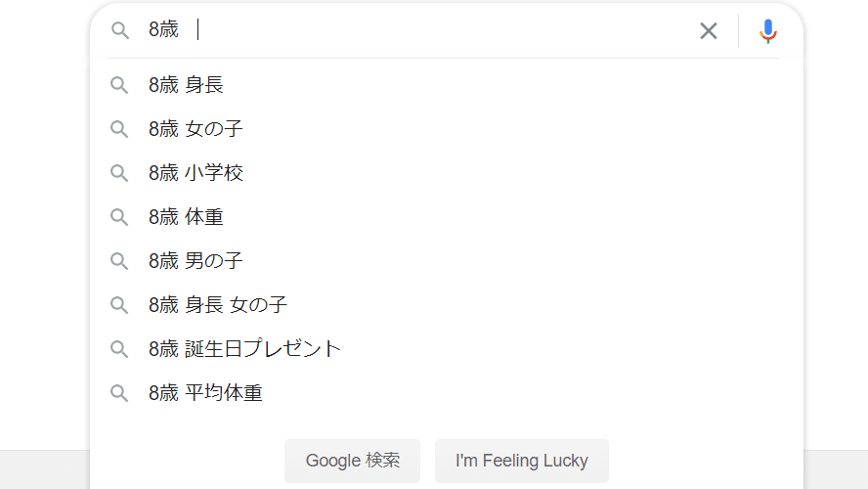The height and width of the screenshot is (489, 868).
Task: Click the magnifier icon beside 8歳 体重
Action: tap(119, 217)
